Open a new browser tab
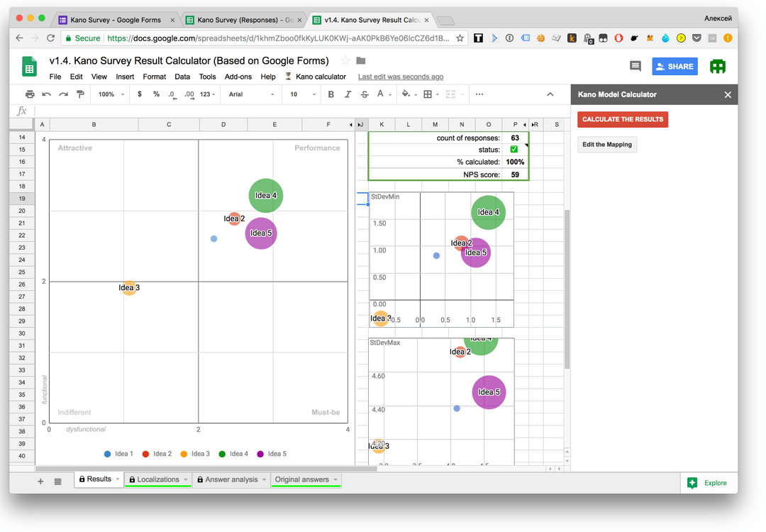 pos(445,21)
